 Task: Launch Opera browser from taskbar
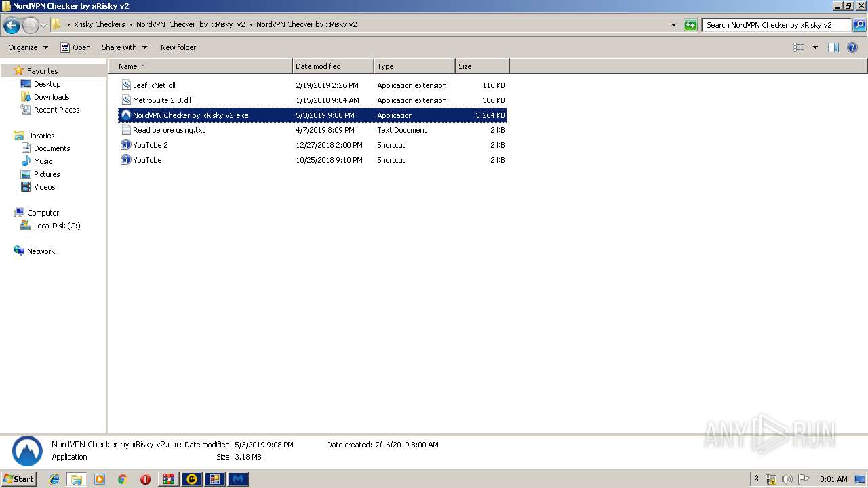(x=145, y=479)
